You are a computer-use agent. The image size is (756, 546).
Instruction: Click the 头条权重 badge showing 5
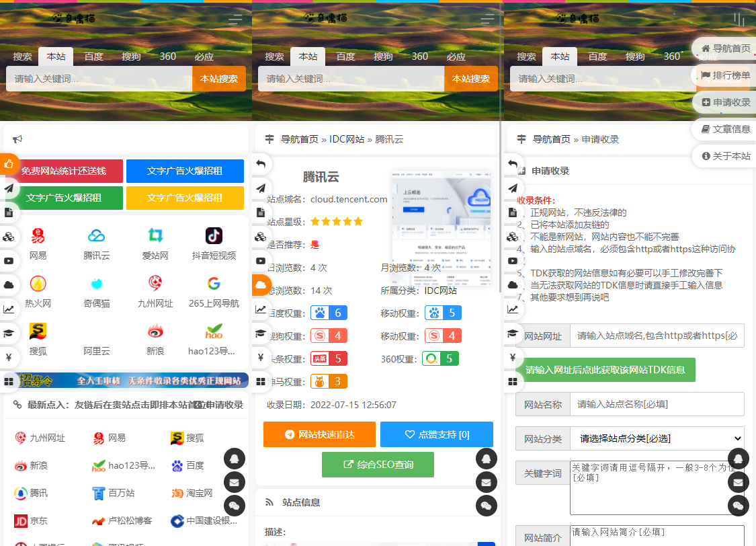(x=329, y=359)
